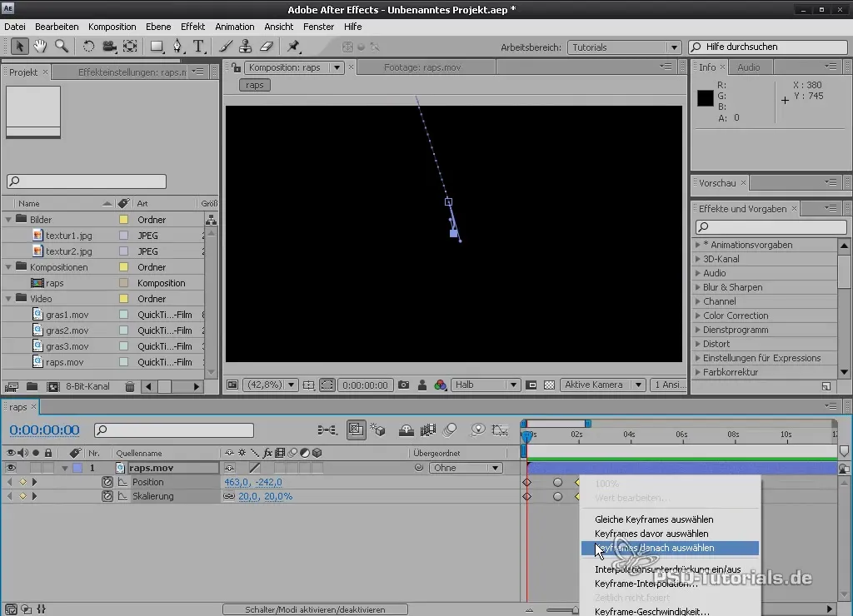Select the Selection (arrow) tool
Viewport: 853px width, 616px height.
[x=19, y=47]
